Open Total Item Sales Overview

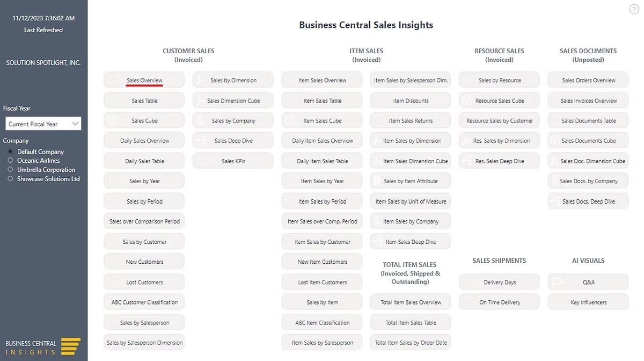pyautogui.click(x=410, y=302)
